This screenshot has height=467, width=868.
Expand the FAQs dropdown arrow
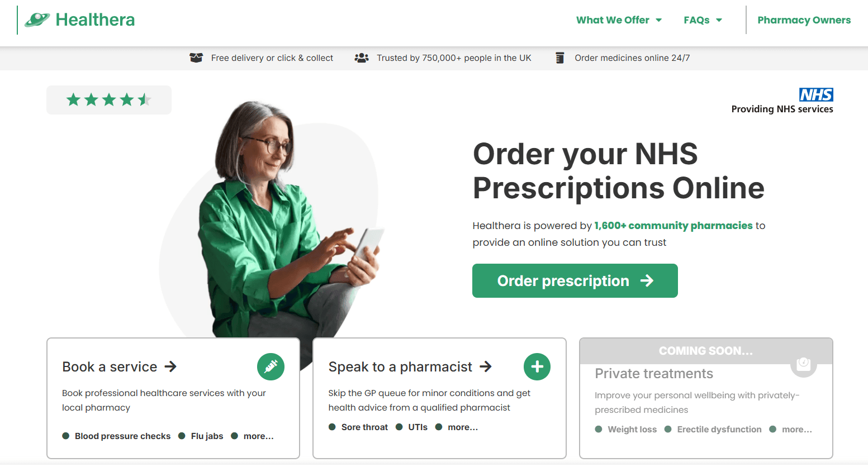click(719, 20)
